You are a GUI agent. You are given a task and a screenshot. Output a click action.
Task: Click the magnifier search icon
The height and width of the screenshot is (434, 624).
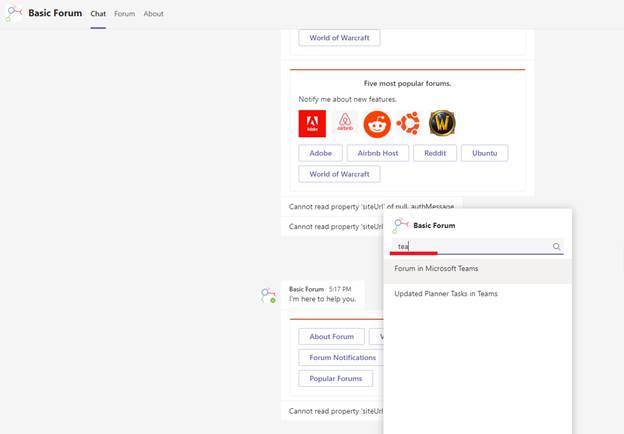[x=556, y=247]
